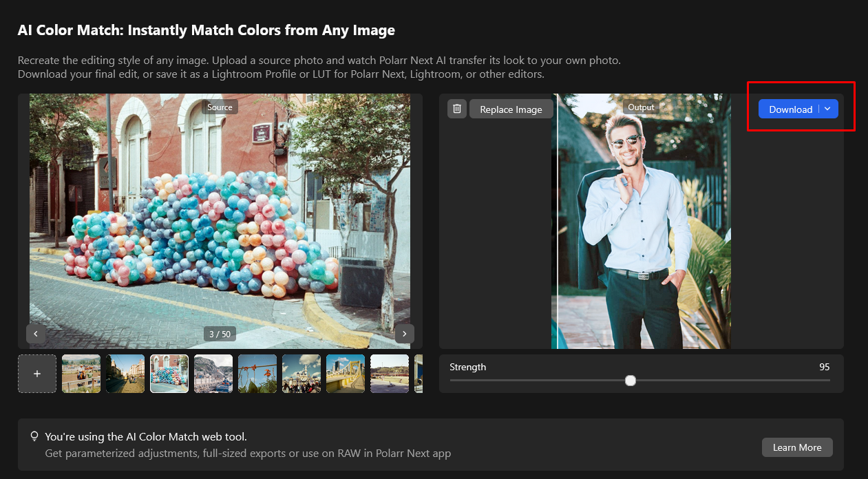The width and height of the screenshot is (868, 479).
Task: Advance to the next source image
Action: coord(404,334)
